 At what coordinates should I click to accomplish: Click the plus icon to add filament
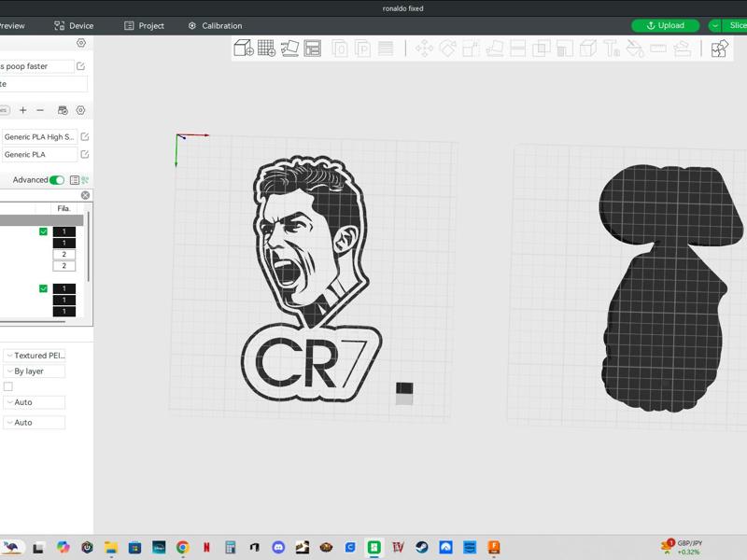23,110
